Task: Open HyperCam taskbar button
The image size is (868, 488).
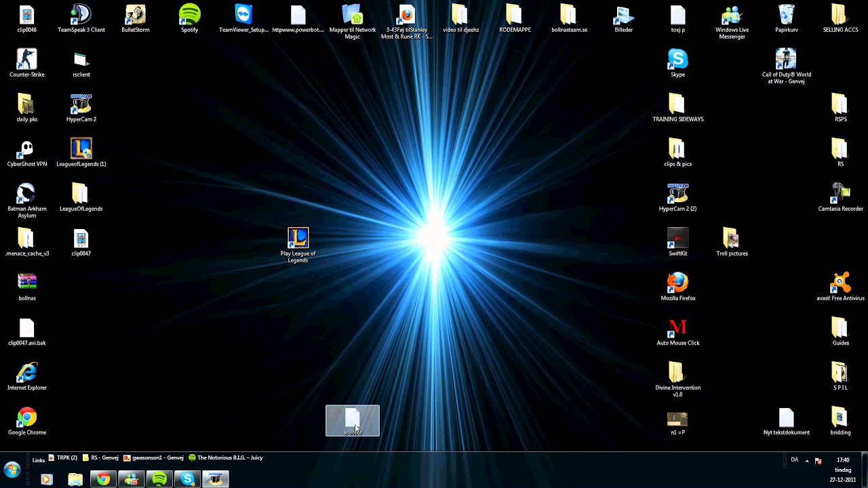Action: (x=216, y=479)
